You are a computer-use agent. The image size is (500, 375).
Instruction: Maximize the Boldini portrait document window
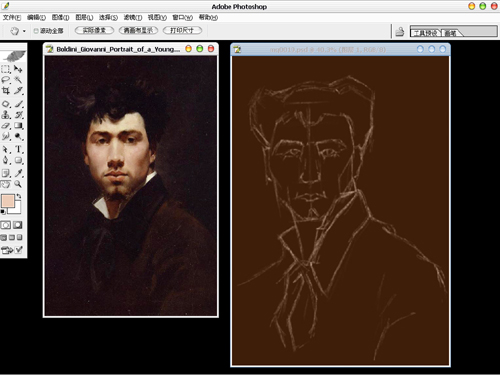(200, 49)
